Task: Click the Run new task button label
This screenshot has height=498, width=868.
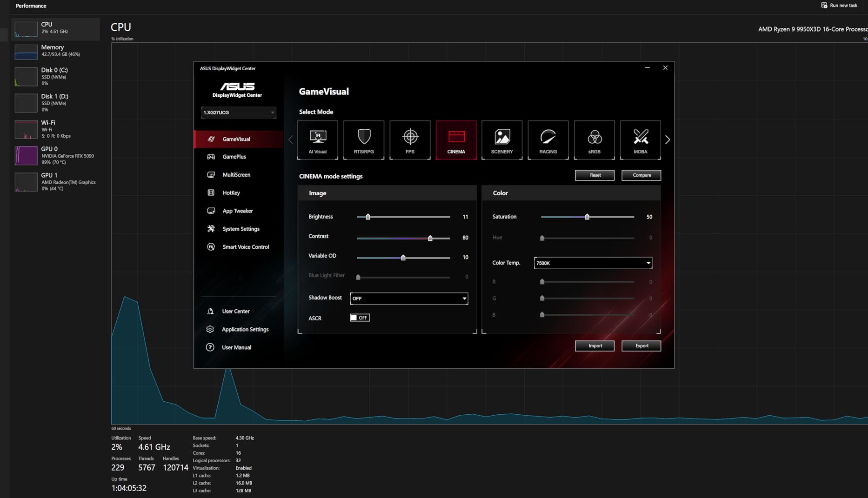Action: click(843, 6)
